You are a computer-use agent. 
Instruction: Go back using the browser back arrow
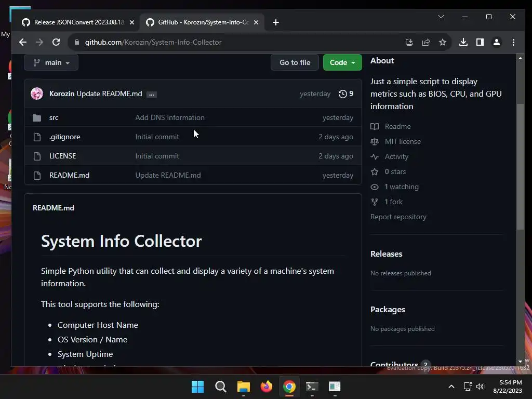point(23,42)
